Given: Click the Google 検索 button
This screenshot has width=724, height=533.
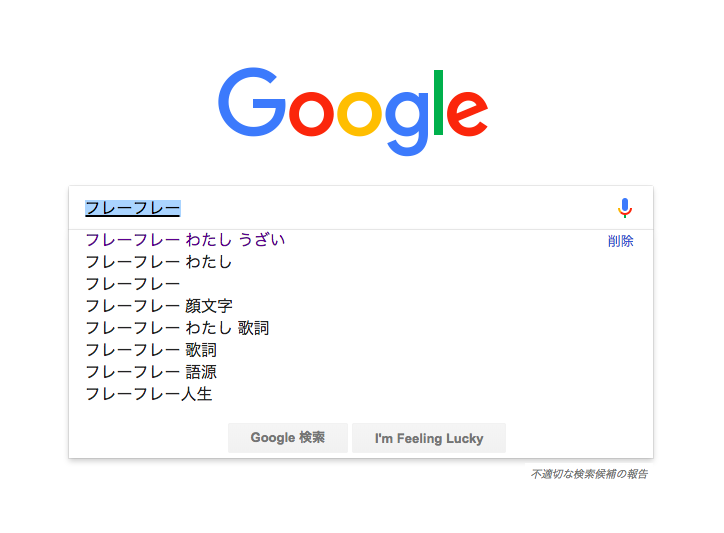Looking at the screenshot, I should [288, 438].
